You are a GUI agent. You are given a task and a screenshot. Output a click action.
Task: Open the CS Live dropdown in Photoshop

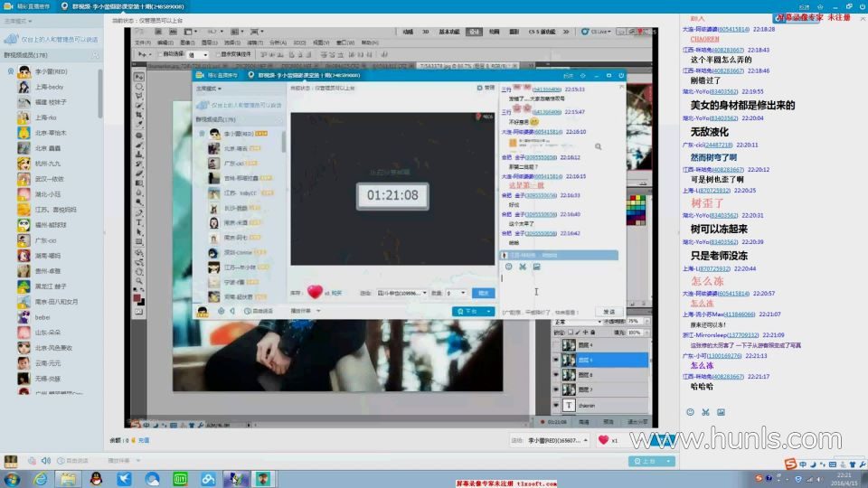tap(596, 32)
